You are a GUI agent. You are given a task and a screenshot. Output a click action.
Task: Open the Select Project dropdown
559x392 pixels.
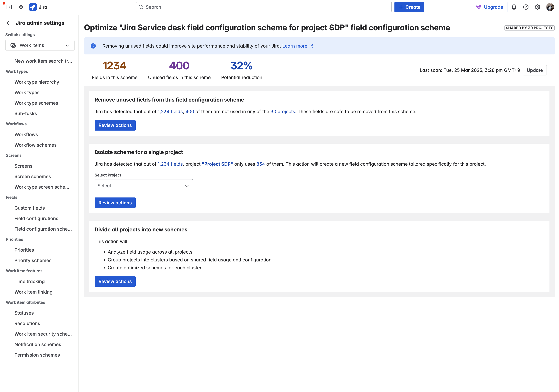tap(144, 186)
